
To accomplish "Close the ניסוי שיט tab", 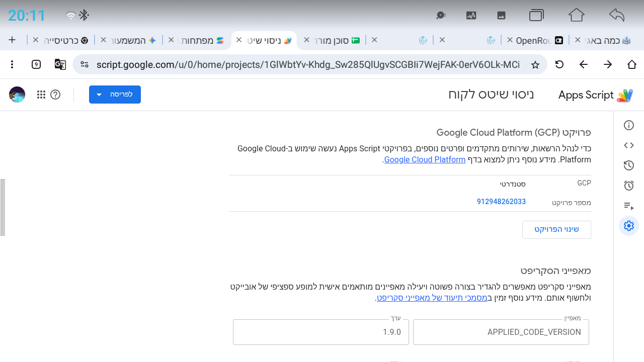I will (239, 40).
